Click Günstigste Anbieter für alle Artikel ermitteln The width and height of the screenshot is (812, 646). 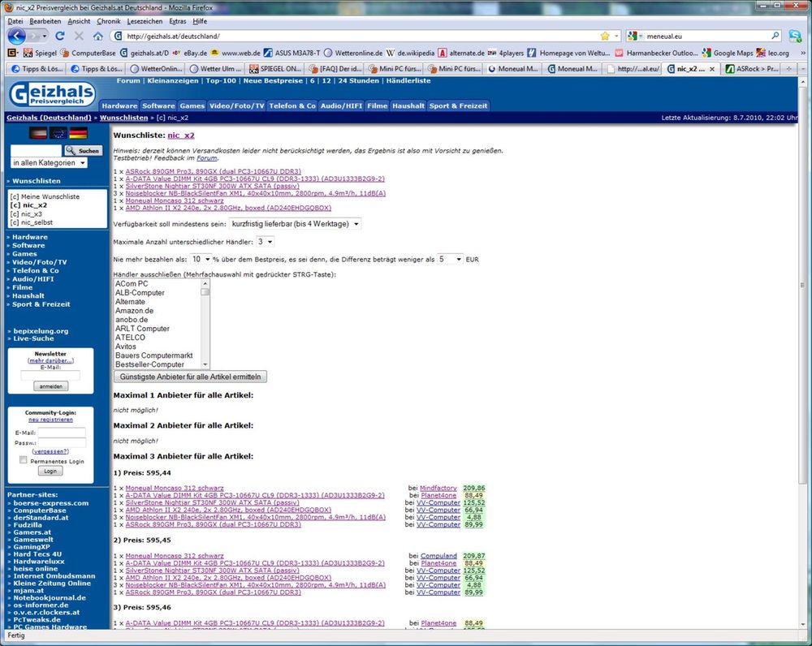click(190, 377)
